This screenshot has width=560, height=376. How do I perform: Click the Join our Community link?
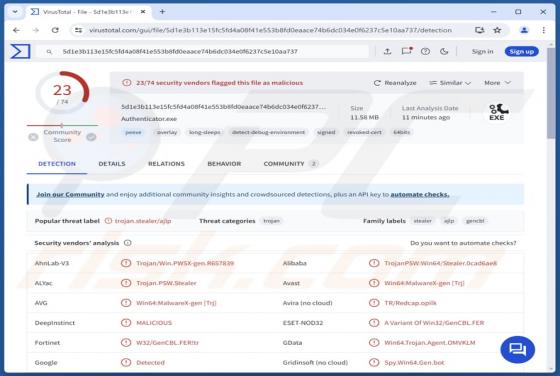point(70,194)
